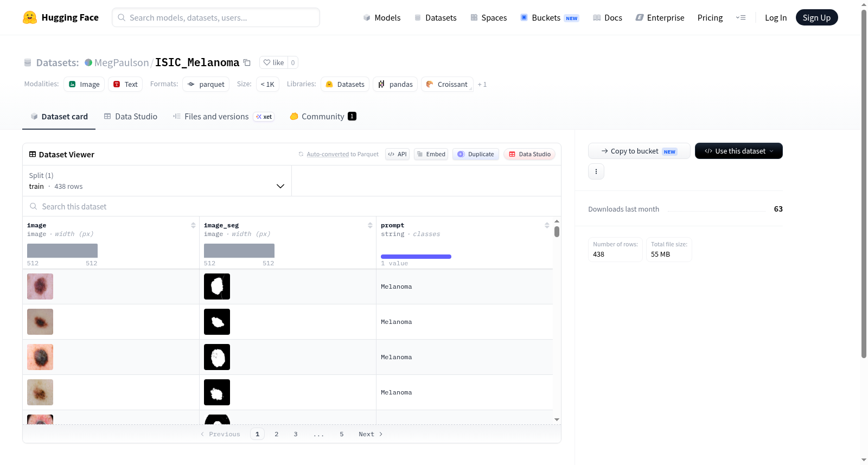Sort the image column

(193, 225)
